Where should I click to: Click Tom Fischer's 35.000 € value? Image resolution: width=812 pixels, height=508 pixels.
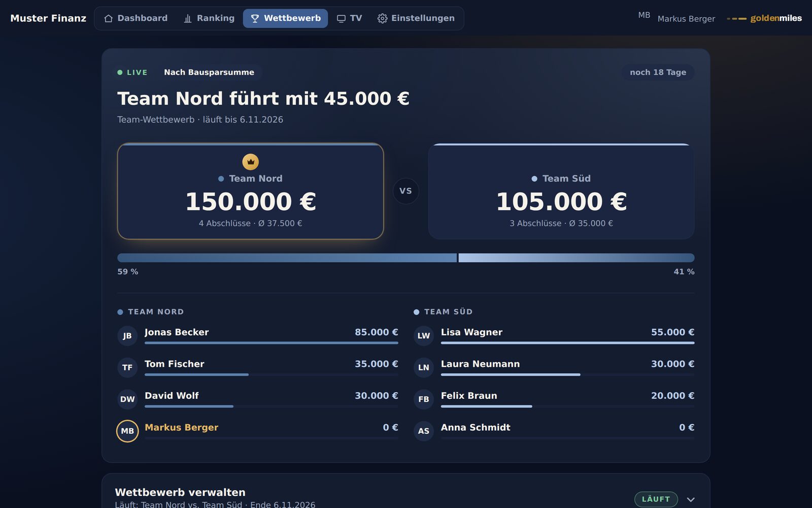[x=377, y=364]
